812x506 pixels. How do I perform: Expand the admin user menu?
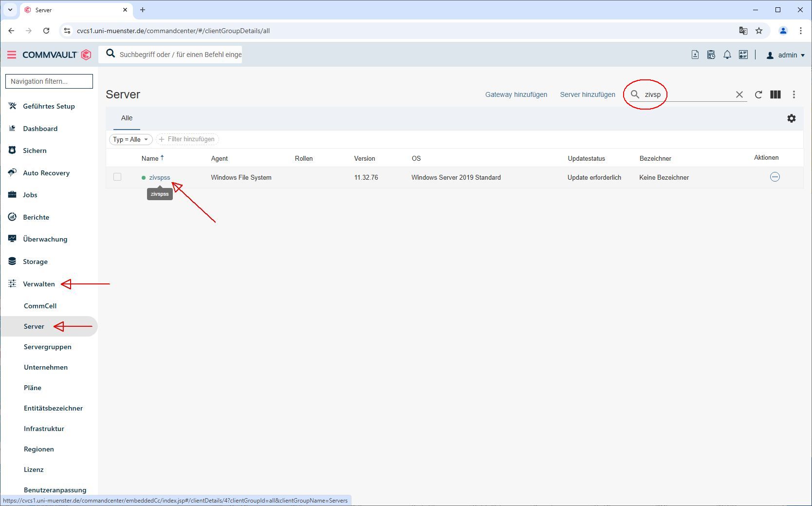click(786, 55)
